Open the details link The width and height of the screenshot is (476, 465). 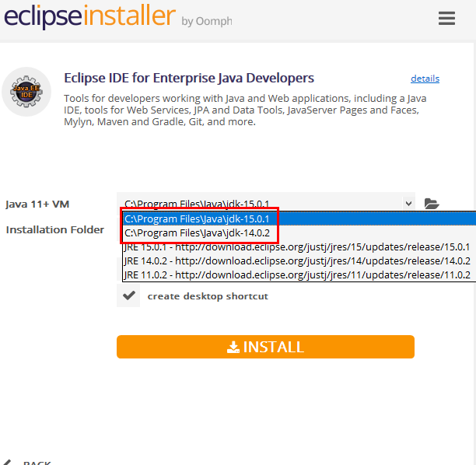tap(425, 79)
